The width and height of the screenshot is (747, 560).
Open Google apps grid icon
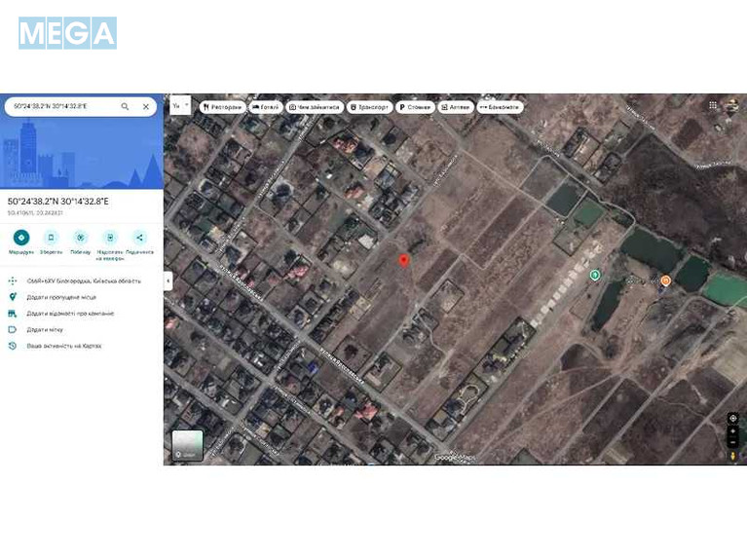point(713,105)
